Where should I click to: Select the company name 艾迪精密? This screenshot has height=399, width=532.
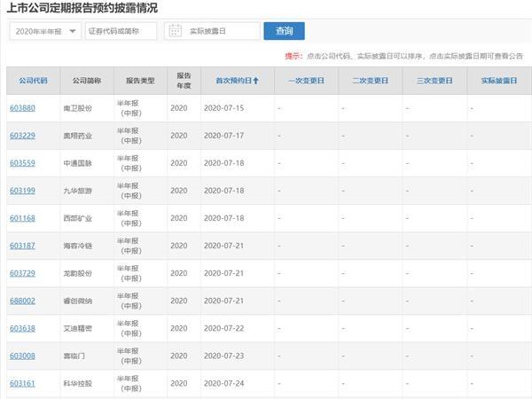(78, 328)
